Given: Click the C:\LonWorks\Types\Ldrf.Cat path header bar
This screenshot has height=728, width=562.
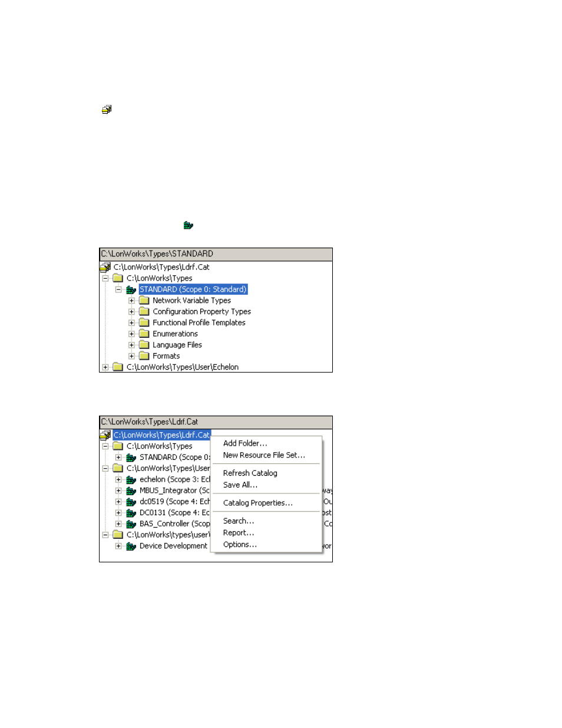Looking at the screenshot, I should click(x=216, y=423).
